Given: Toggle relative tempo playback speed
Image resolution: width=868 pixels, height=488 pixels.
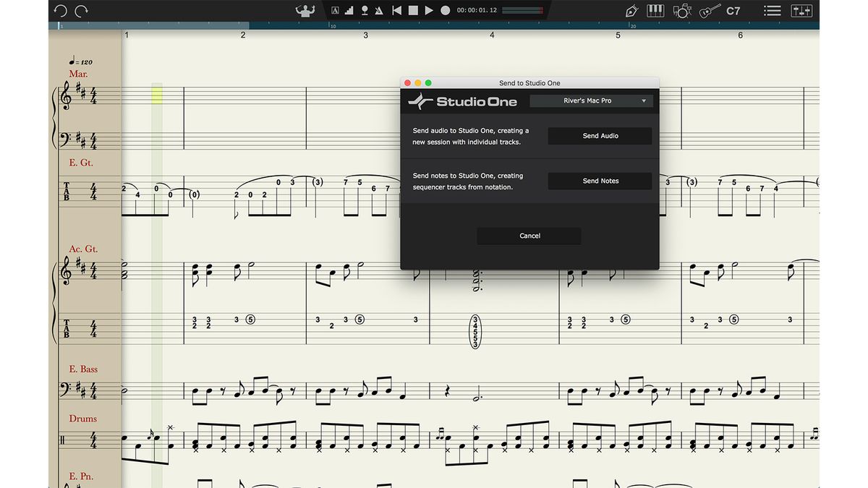Looking at the screenshot, I should pos(349,9).
